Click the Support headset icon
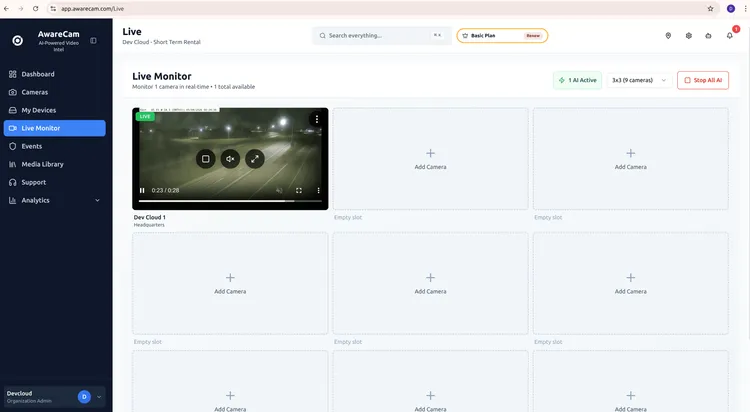The image size is (750, 412). [x=13, y=182]
